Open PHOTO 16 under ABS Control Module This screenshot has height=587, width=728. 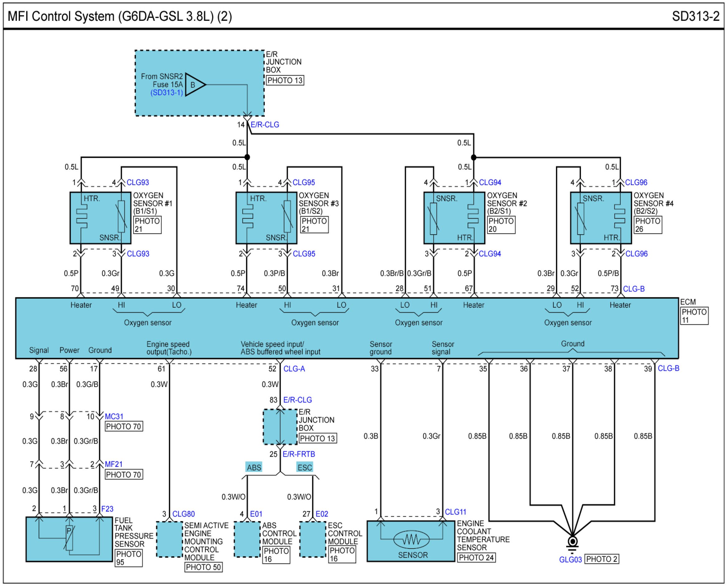point(276,556)
